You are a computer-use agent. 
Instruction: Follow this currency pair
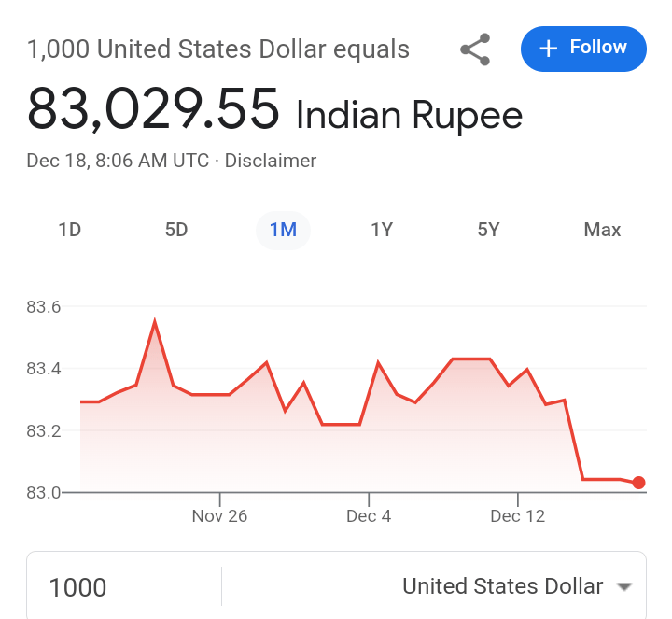coord(583,49)
